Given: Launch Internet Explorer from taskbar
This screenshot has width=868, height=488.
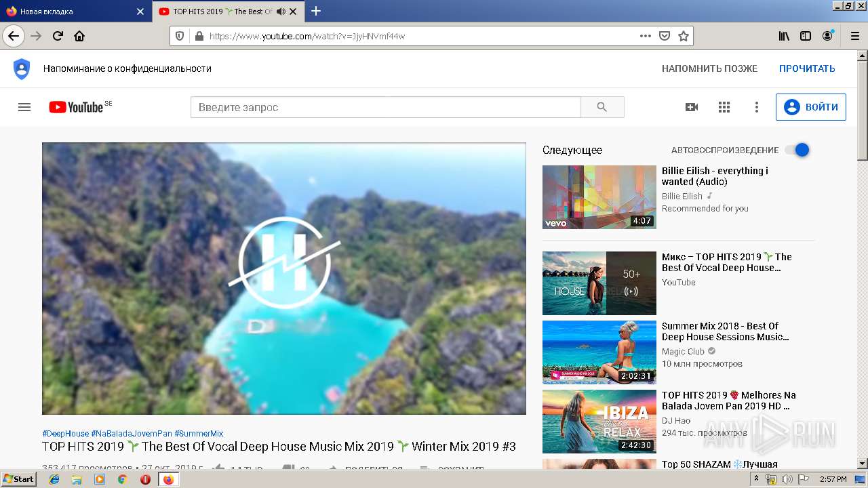Looking at the screenshot, I should coord(54,479).
